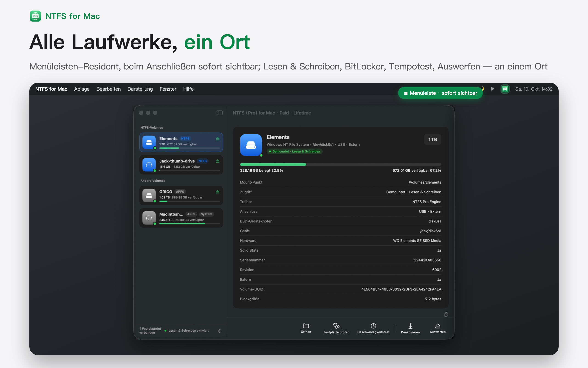Screen dimensions: 588x368
Task: Click the Macintosh volume drive icon
Action: pyautogui.click(x=149, y=218)
